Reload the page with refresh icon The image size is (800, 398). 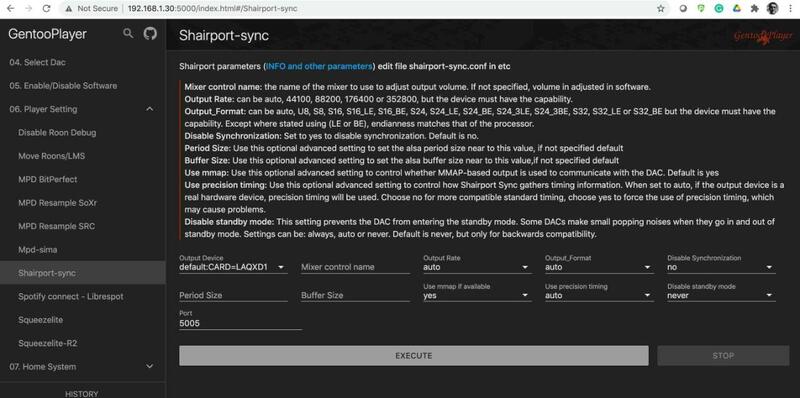[46, 9]
